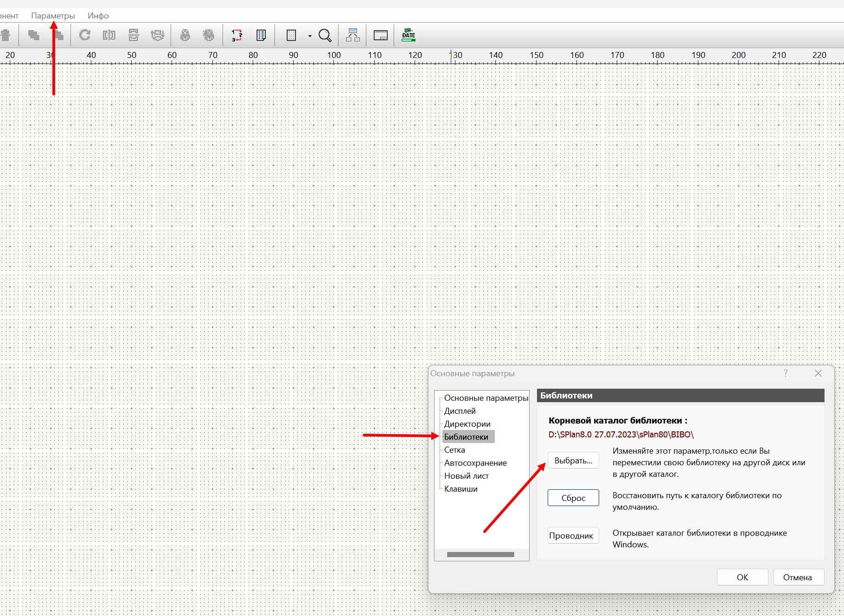
Task: Click the UP-DATE toolbar icon
Action: click(409, 35)
